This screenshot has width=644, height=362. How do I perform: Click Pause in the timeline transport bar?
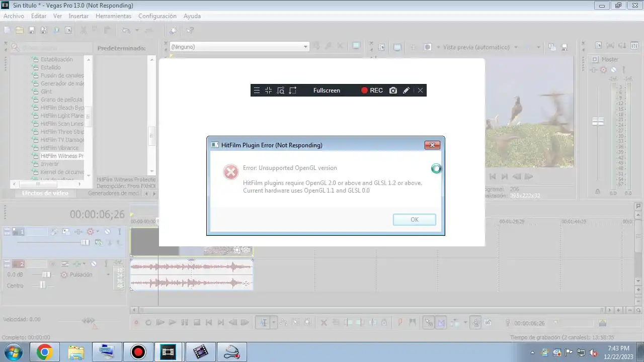click(185, 323)
